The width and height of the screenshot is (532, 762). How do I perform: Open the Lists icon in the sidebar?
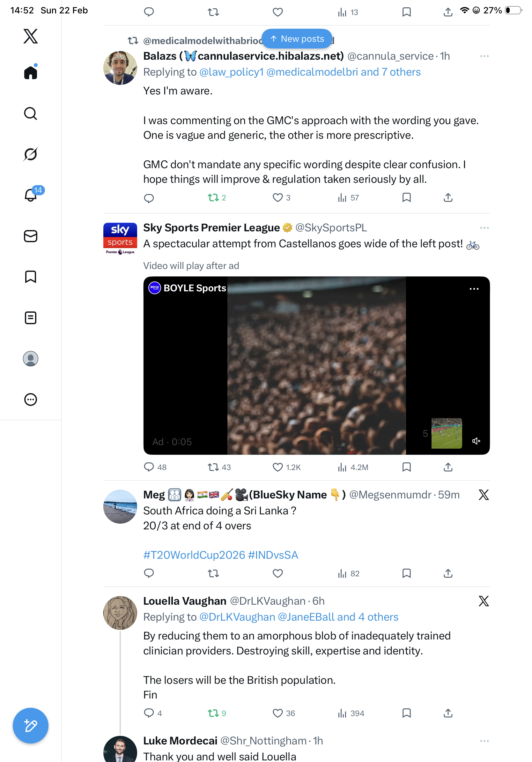[31, 317]
